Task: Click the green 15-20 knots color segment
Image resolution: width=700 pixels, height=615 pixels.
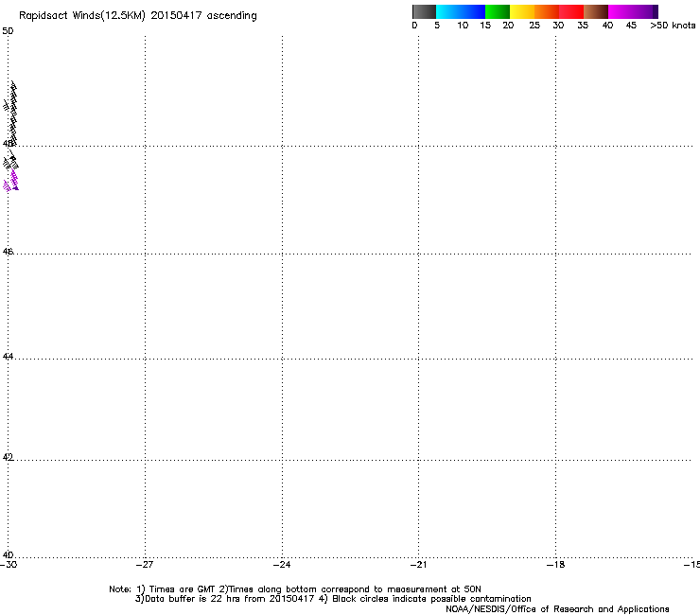Action: pos(498,11)
